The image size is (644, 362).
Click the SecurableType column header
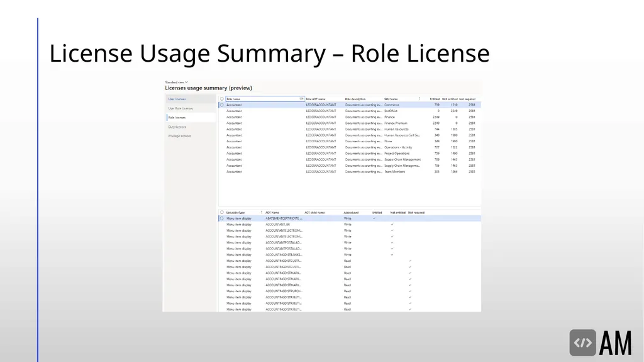pyautogui.click(x=235, y=213)
